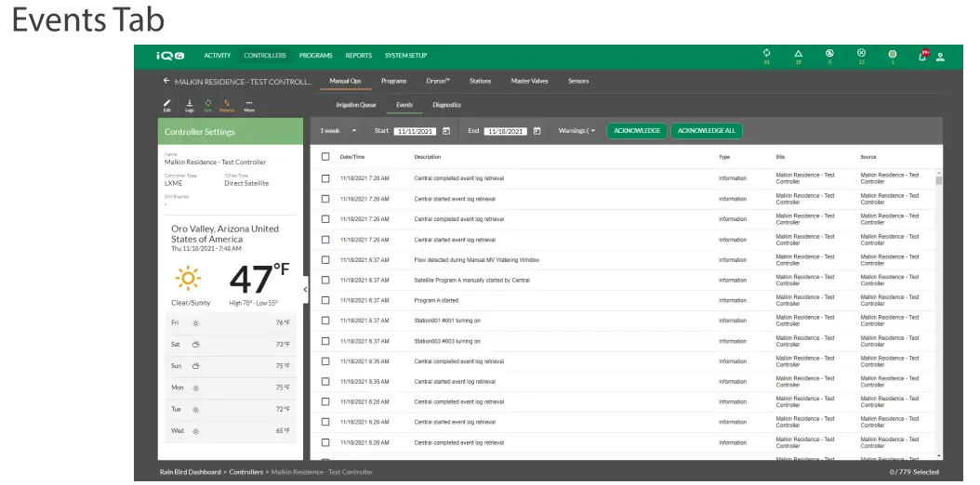Open the Diagnostics sub-tab

pos(447,105)
